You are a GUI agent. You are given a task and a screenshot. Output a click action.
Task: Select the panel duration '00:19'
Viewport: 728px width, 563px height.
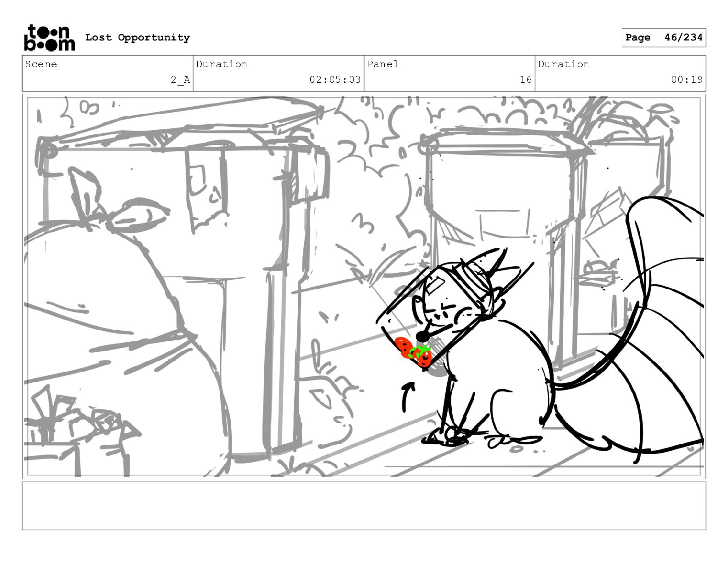point(687,80)
